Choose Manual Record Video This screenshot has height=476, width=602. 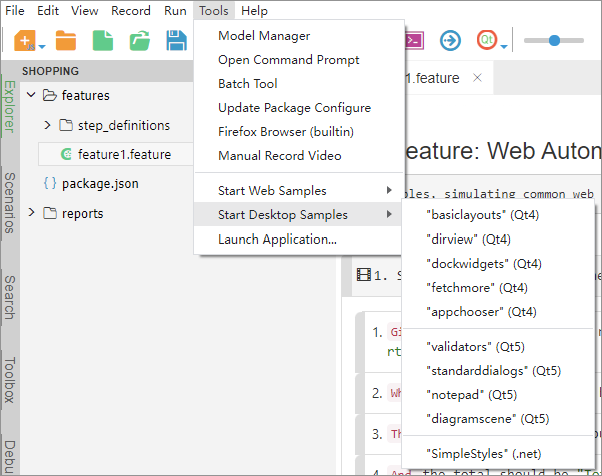click(299, 155)
